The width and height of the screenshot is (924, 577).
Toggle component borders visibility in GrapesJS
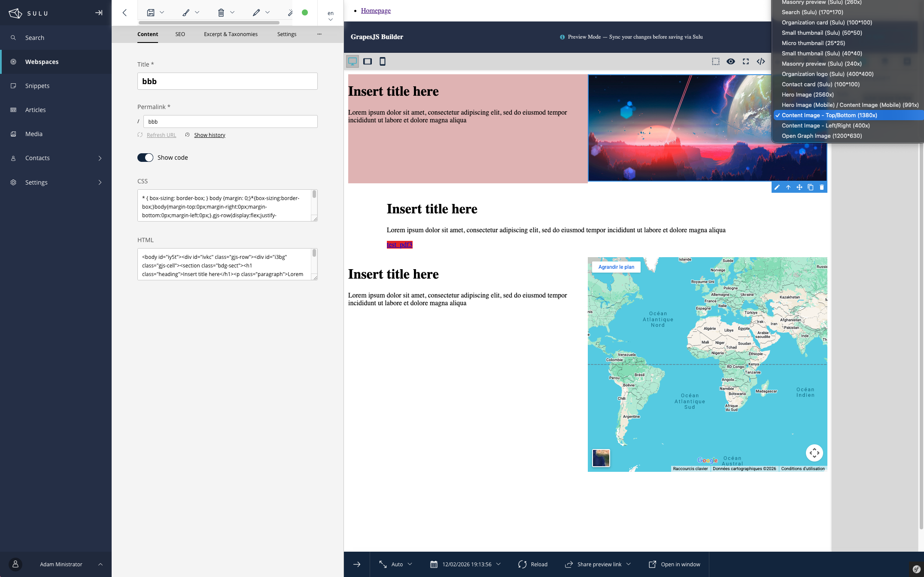(x=716, y=61)
